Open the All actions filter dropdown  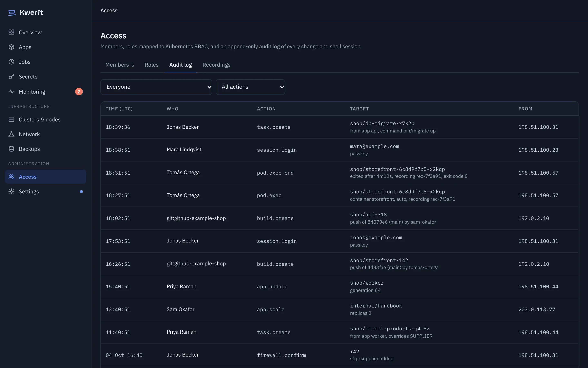tap(250, 87)
